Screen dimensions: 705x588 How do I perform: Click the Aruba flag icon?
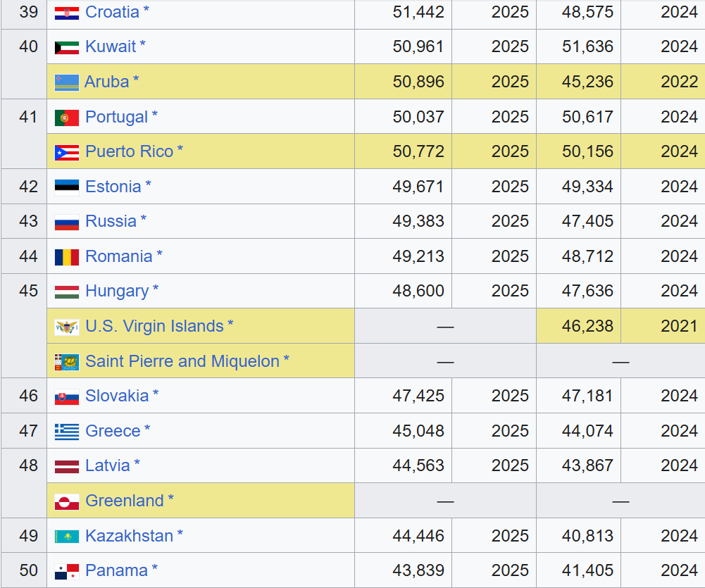click(67, 82)
